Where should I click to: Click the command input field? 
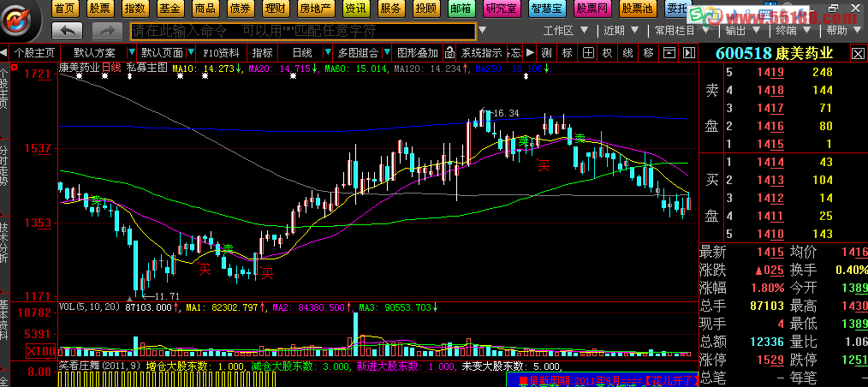pyautogui.click(x=303, y=31)
